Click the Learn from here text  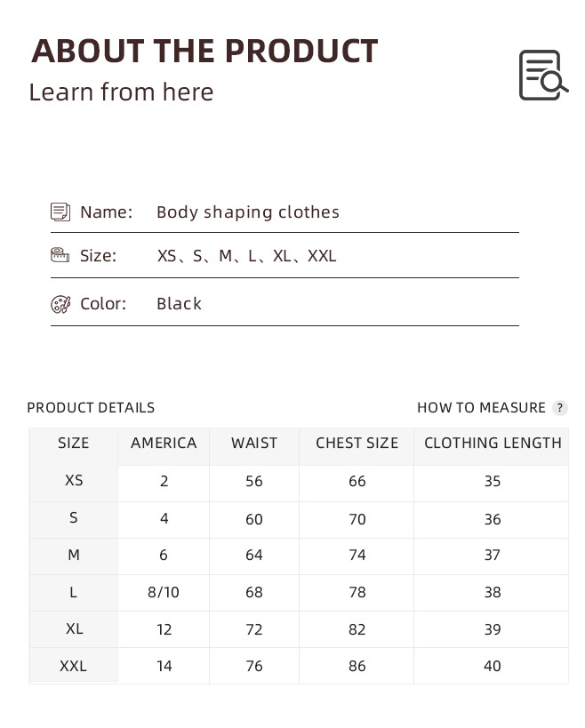click(121, 92)
